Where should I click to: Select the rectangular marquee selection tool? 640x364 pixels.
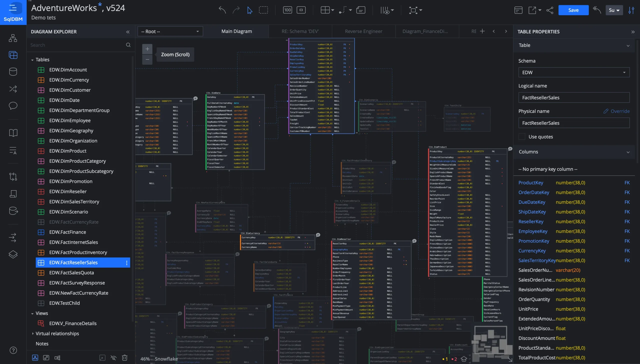[263, 10]
